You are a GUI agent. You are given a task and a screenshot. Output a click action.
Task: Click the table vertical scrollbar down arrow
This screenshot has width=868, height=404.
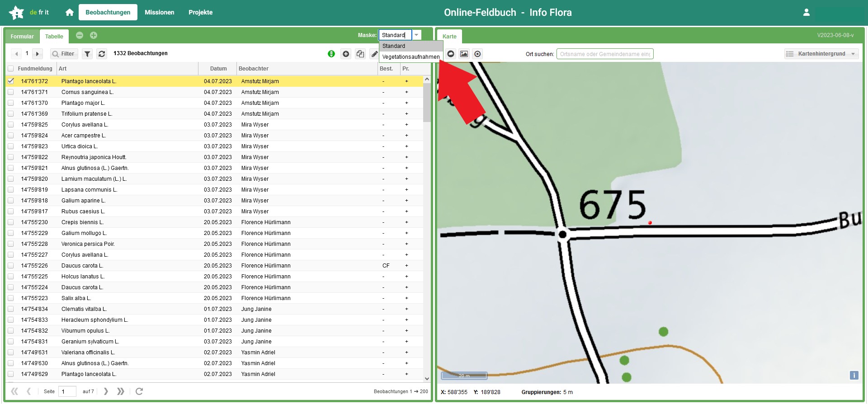pos(427,379)
